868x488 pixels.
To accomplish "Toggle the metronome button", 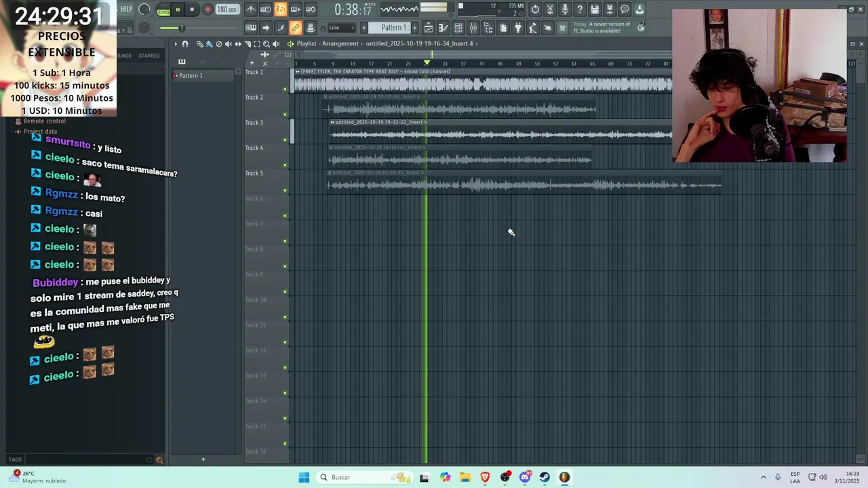I will pyautogui.click(x=251, y=9).
